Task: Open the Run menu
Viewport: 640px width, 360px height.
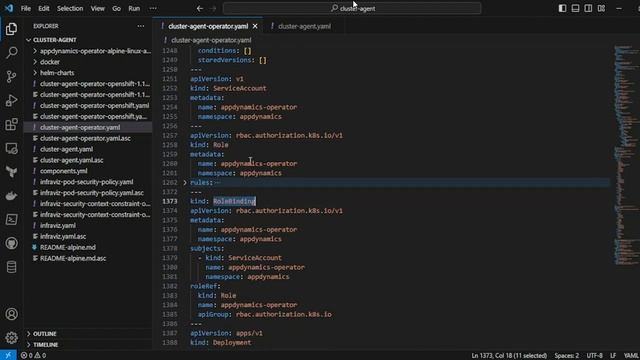Action: pos(134,8)
